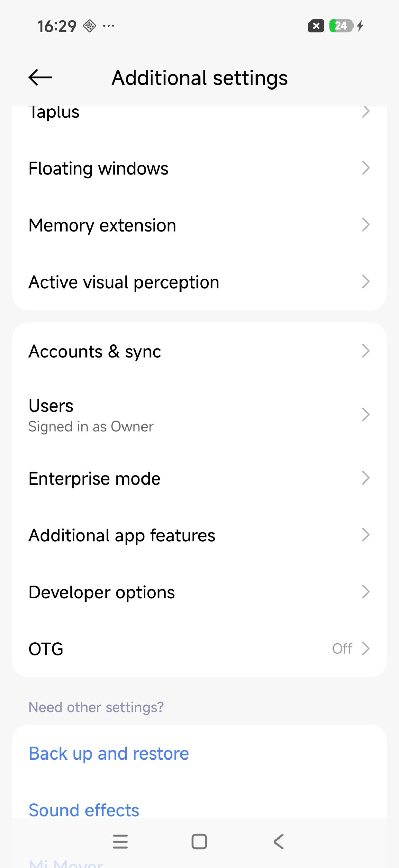
Task: Tap the battery indicator in status bar
Action: pyautogui.click(x=342, y=26)
